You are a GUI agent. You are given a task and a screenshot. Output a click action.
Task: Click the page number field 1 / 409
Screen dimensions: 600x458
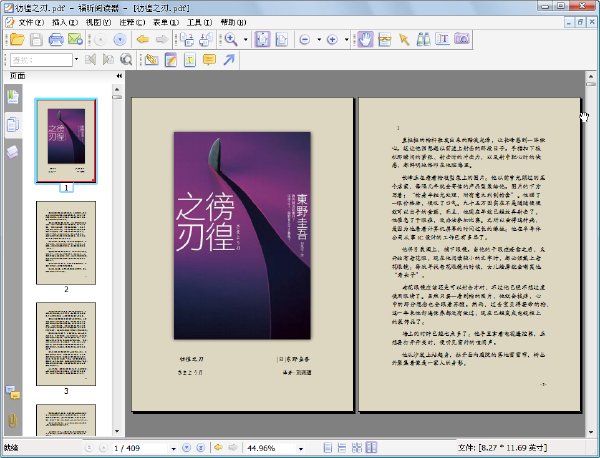pyautogui.click(x=140, y=448)
